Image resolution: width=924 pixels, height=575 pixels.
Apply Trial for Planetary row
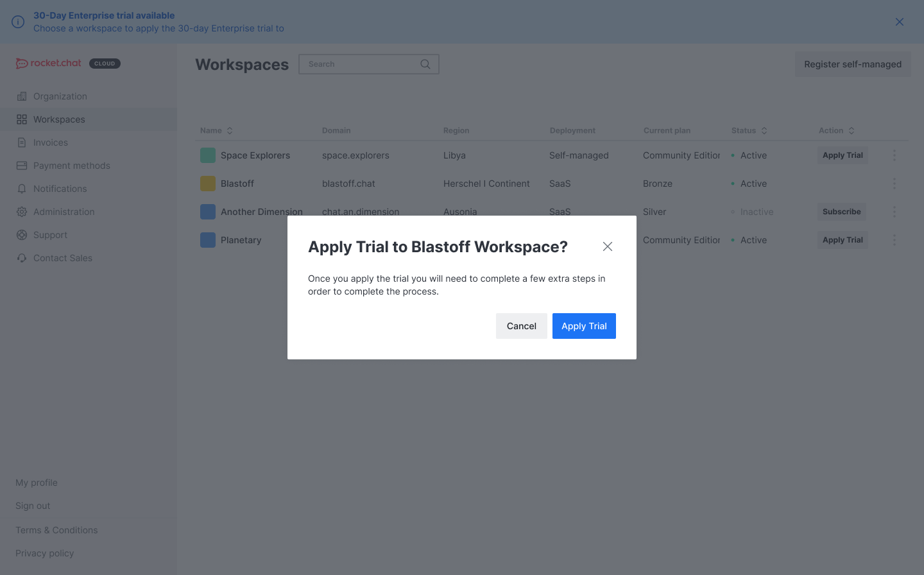pyautogui.click(x=843, y=240)
